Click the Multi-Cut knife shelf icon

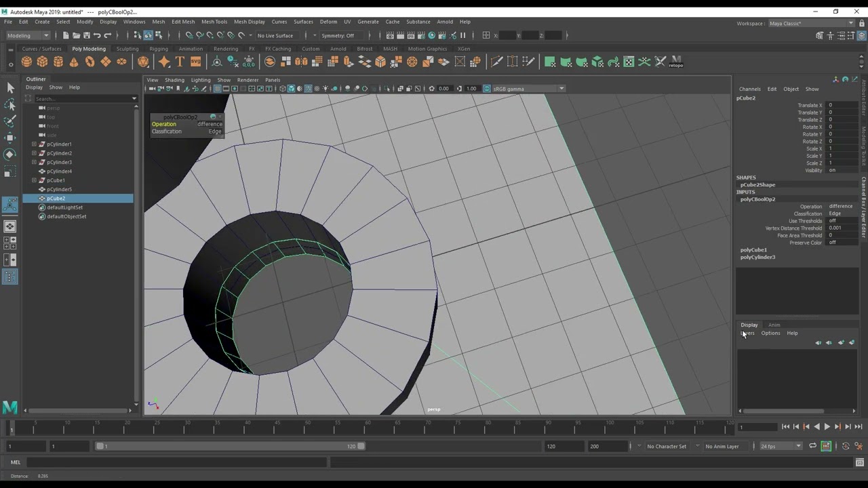[496, 62]
